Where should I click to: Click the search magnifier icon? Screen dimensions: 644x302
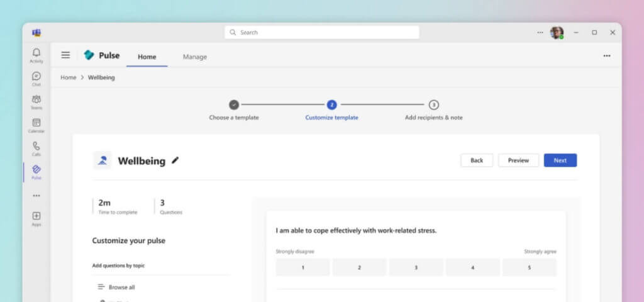pos(233,32)
